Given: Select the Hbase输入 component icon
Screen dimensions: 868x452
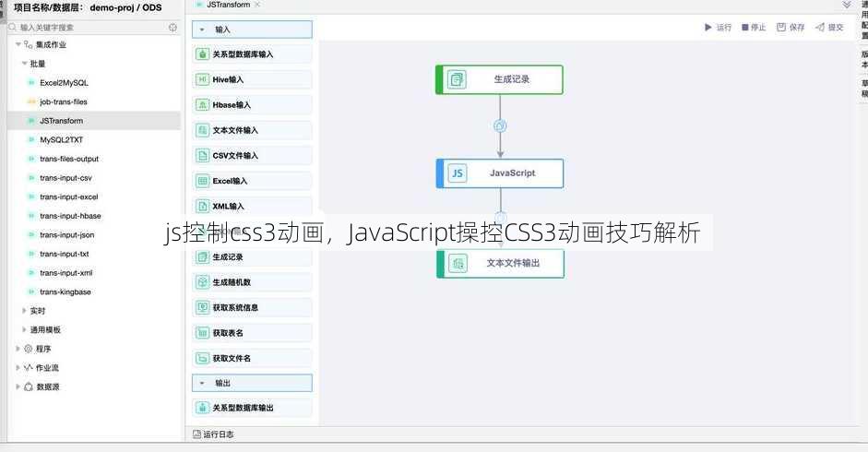Looking at the screenshot, I should click(x=203, y=104).
